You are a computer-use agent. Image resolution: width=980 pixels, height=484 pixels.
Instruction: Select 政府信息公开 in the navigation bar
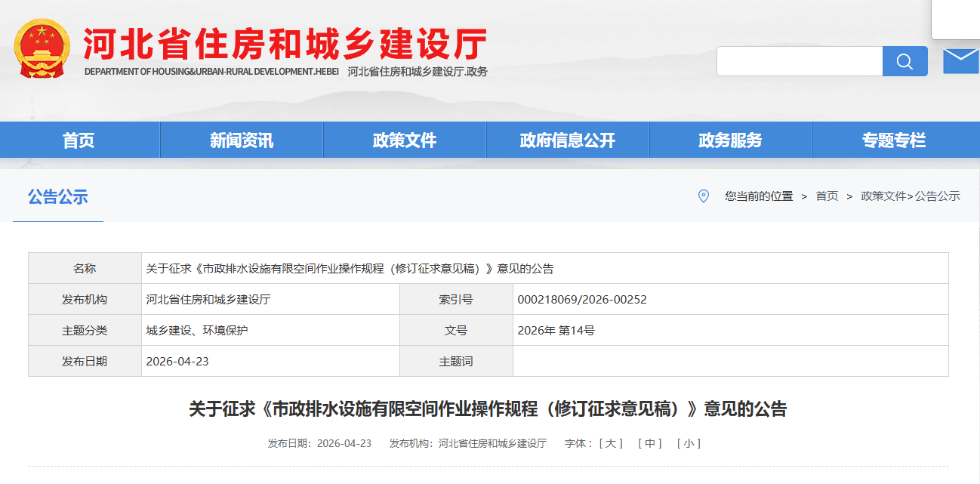[568, 140]
